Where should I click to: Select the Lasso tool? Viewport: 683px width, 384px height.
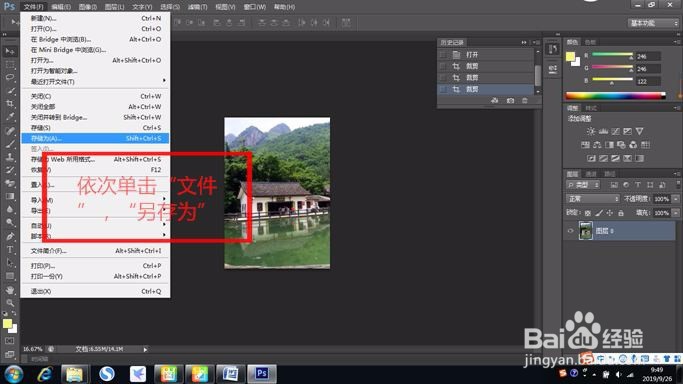tap(10, 77)
